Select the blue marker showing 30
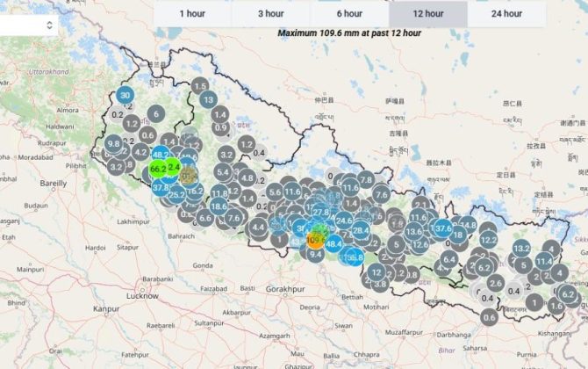This screenshot has height=369, width=588. click(x=125, y=96)
